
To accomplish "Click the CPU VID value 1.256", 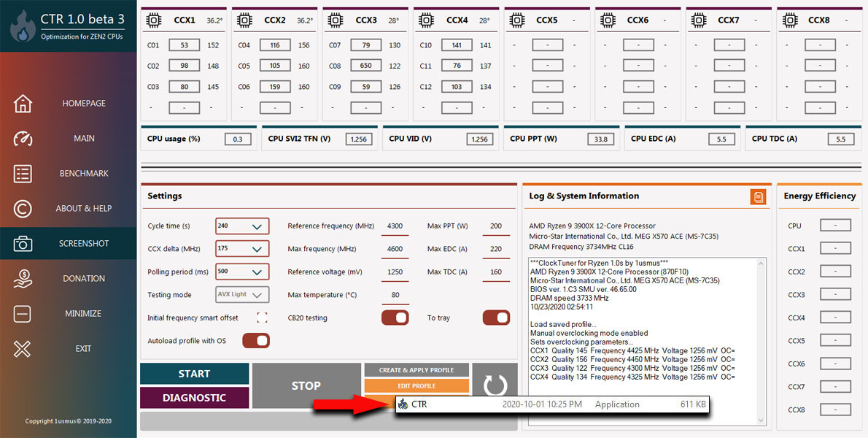I will (x=480, y=139).
